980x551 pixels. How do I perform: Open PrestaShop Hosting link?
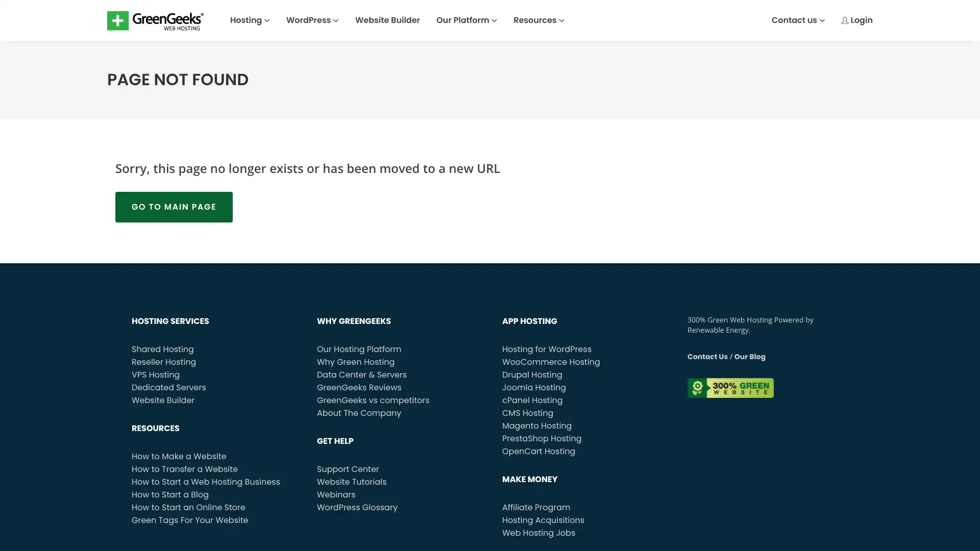(542, 439)
